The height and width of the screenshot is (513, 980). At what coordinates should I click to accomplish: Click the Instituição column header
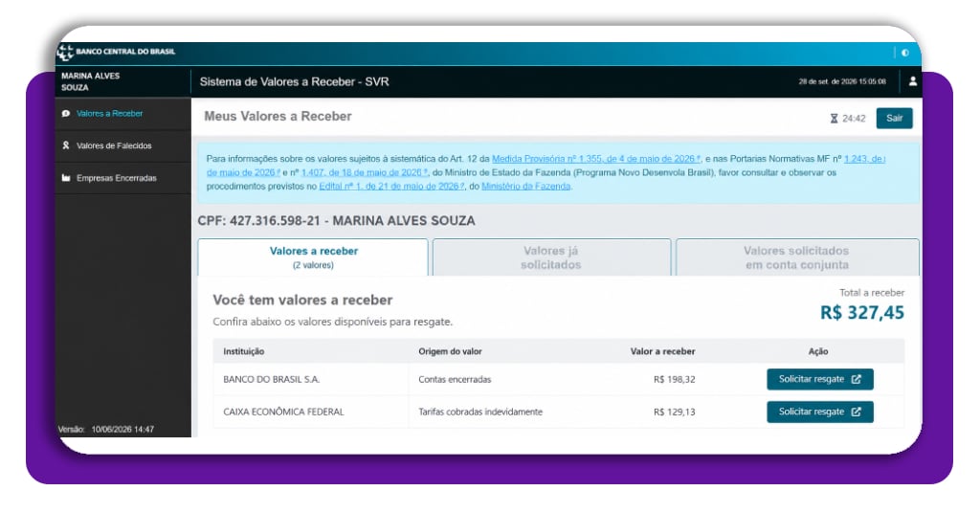(244, 351)
